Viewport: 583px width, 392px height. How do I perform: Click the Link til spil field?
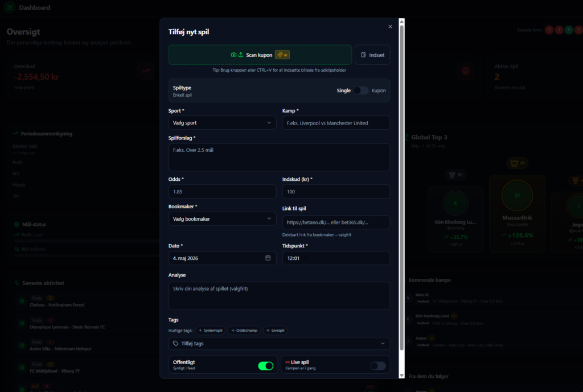tap(336, 222)
